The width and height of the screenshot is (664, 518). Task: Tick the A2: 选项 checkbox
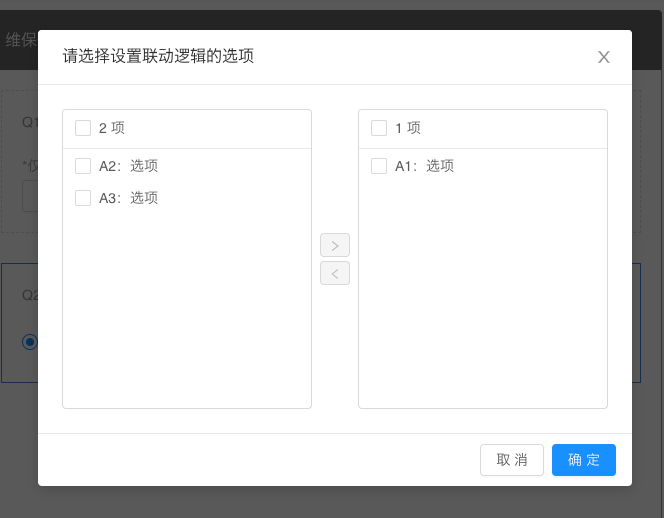tap(83, 166)
